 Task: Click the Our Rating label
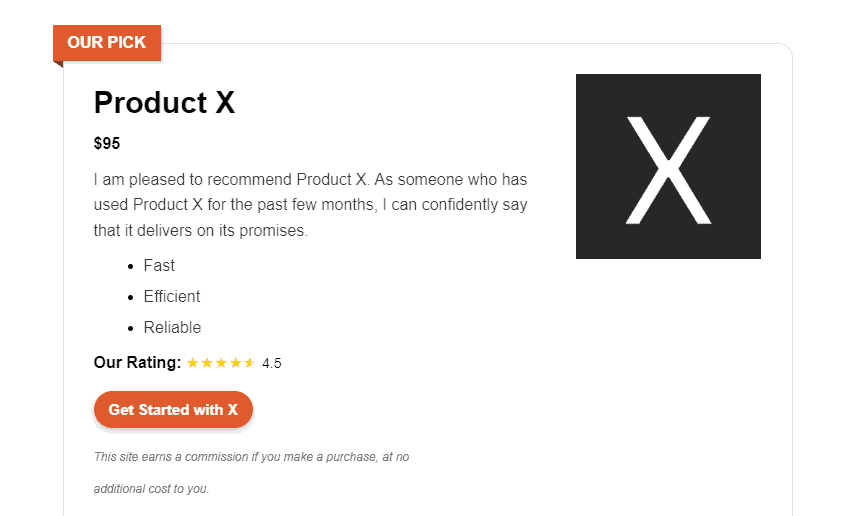tap(137, 362)
